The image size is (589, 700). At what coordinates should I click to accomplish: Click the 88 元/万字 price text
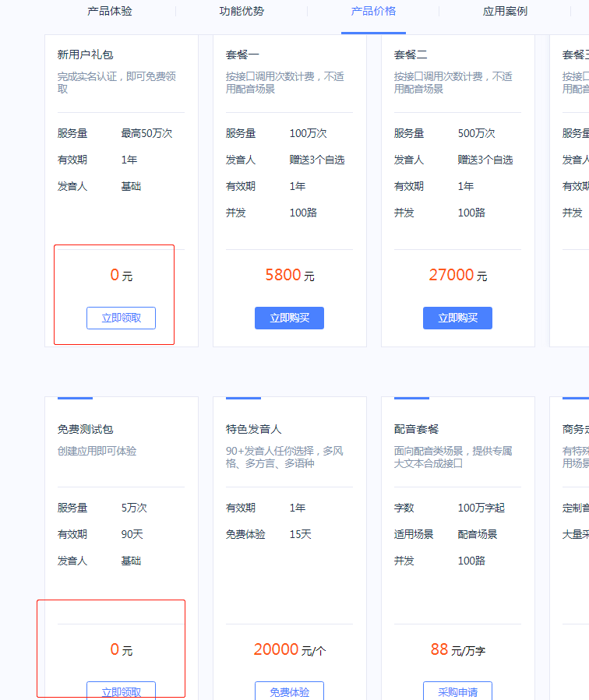coord(457,649)
